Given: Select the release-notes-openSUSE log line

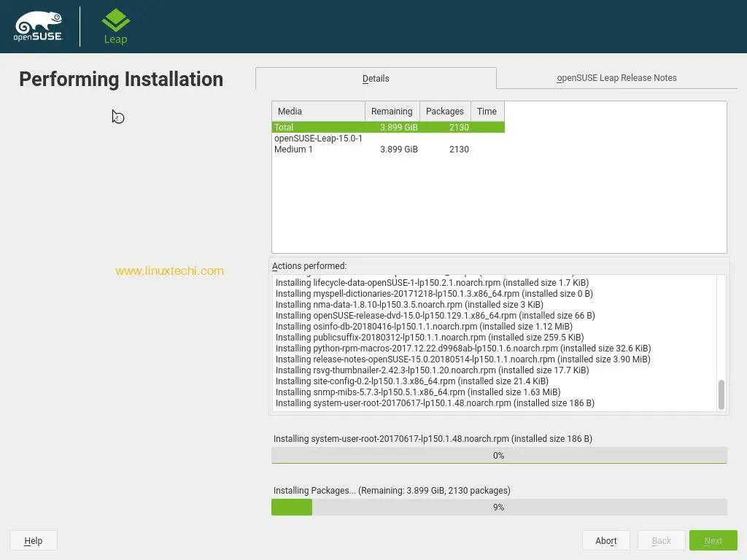Looking at the screenshot, I should click(463, 359).
